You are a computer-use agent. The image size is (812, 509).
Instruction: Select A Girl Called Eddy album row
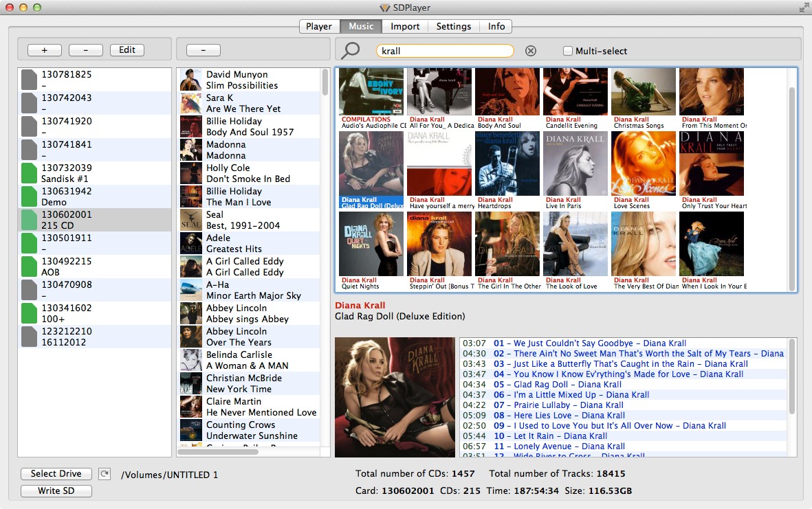click(x=249, y=267)
